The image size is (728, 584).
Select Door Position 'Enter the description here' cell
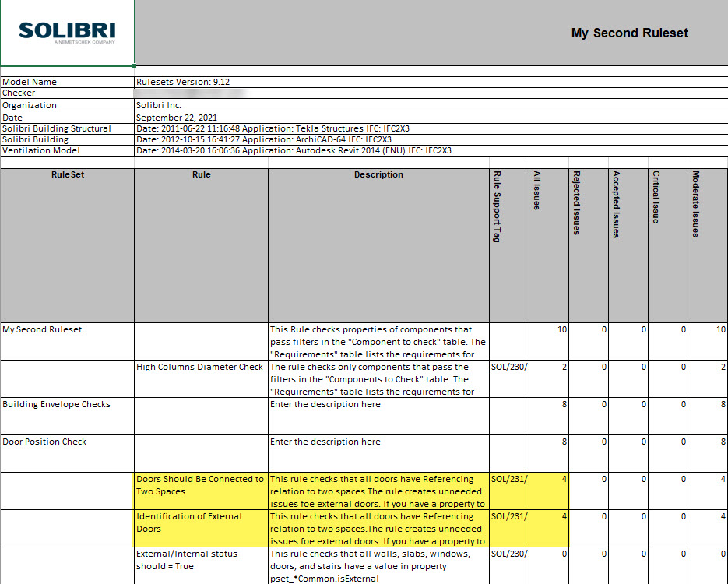tap(378, 453)
